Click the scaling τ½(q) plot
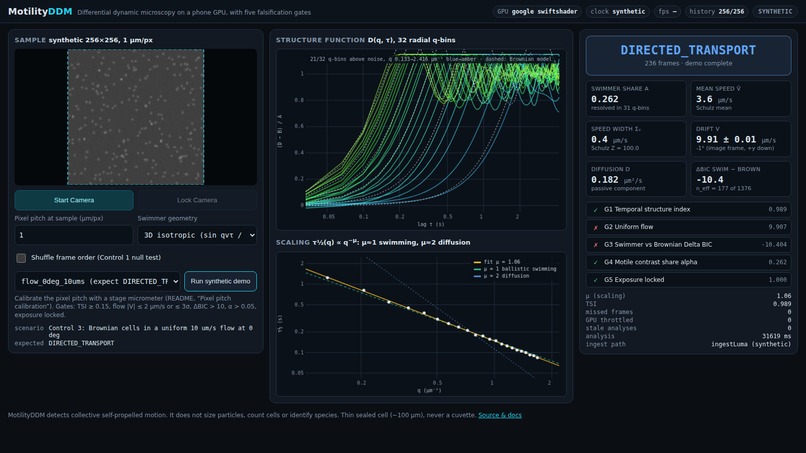806x453 pixels. pos(421,324)
